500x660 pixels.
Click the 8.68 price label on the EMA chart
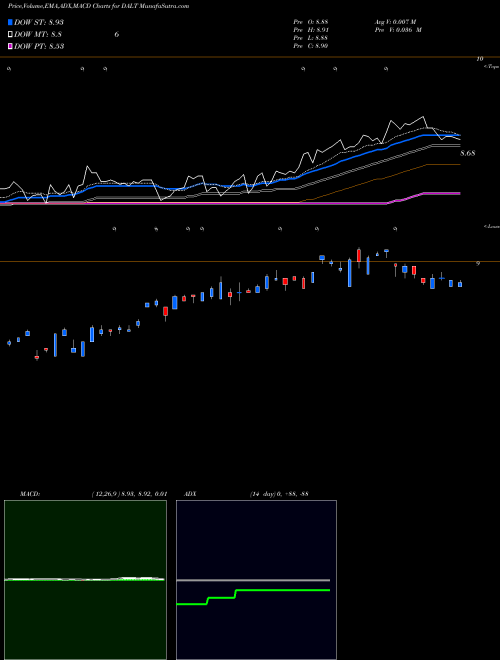[468, 153]
